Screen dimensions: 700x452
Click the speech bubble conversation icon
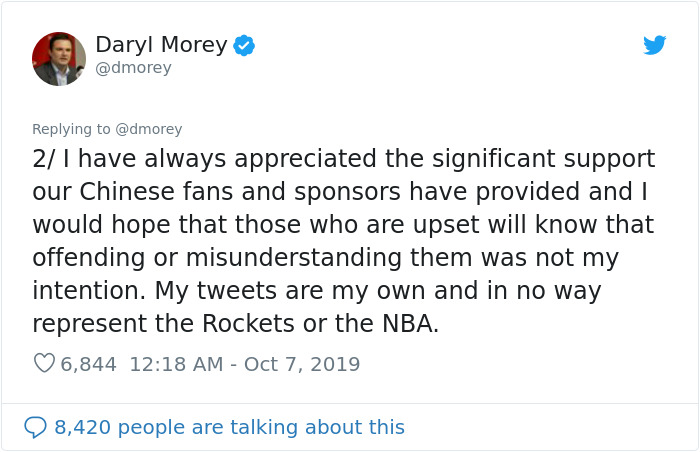(36, 427)
